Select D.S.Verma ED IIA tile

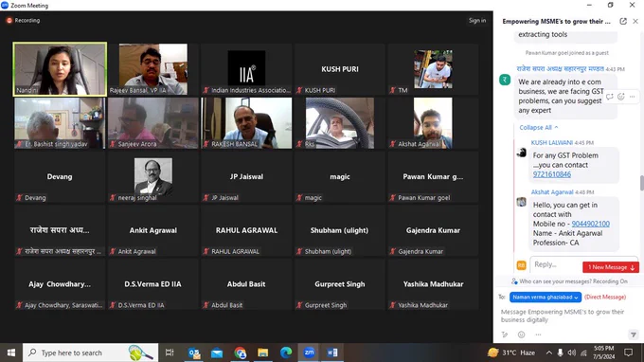coord(152,284)
